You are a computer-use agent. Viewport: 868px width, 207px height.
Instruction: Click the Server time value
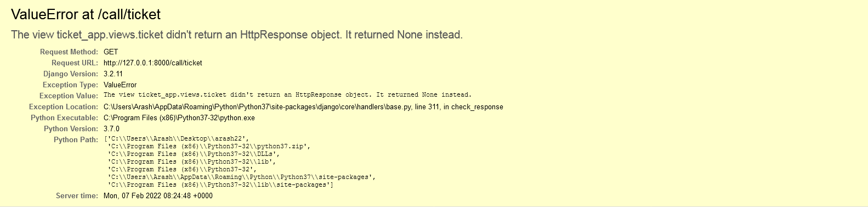pos(158,196)
